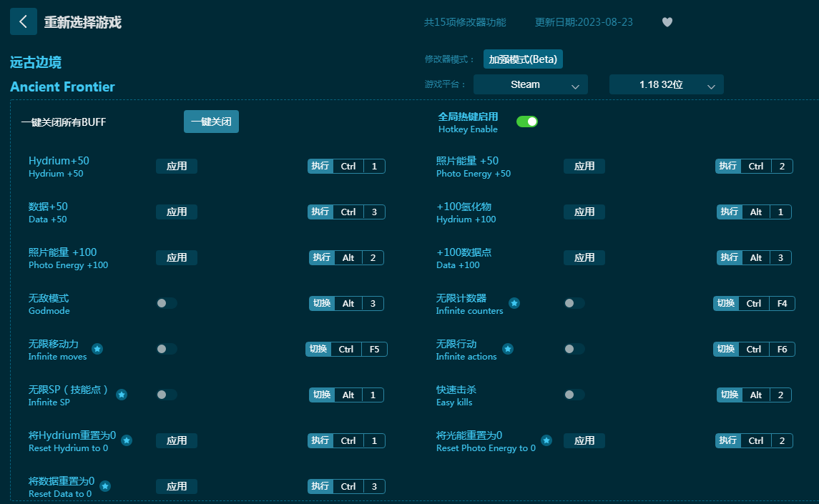Click star icon beside Infinite moves

point(97,349)
